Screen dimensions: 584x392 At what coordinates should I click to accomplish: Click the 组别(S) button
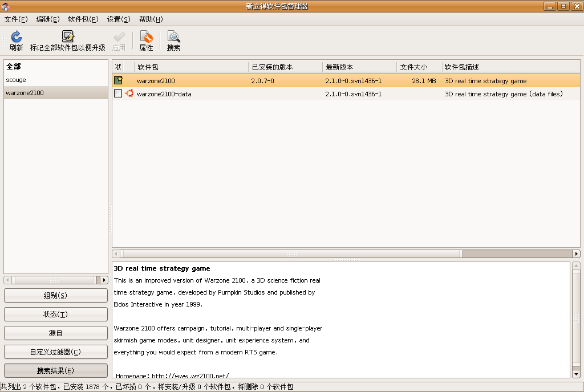56,296
